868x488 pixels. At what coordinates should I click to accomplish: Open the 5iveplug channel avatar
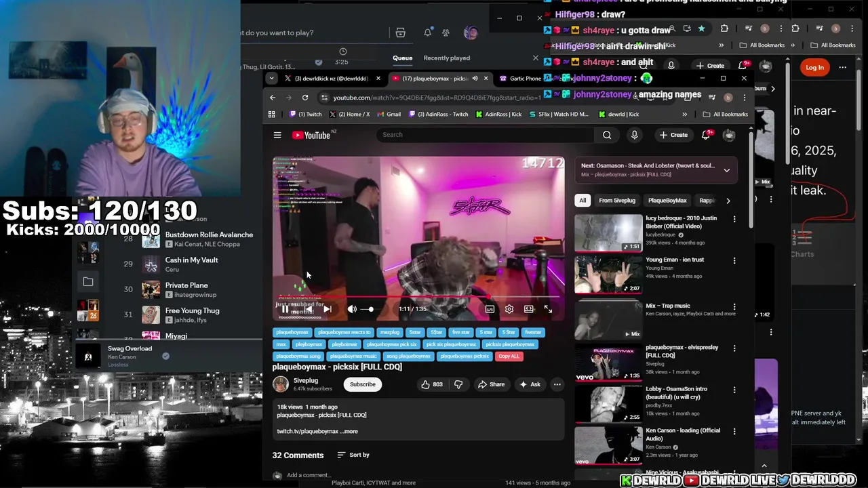click(280, 384)
